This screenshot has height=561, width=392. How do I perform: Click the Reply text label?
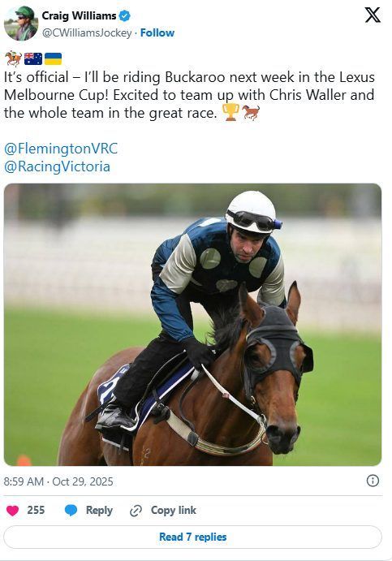click(99, 510)
